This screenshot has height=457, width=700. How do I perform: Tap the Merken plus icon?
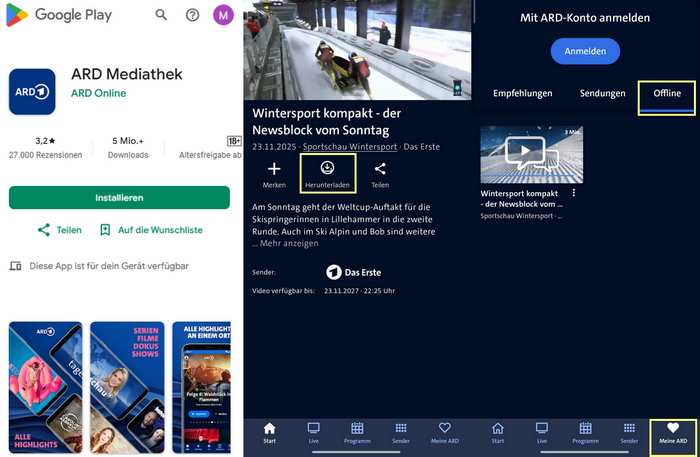click(x=274, y=169)
